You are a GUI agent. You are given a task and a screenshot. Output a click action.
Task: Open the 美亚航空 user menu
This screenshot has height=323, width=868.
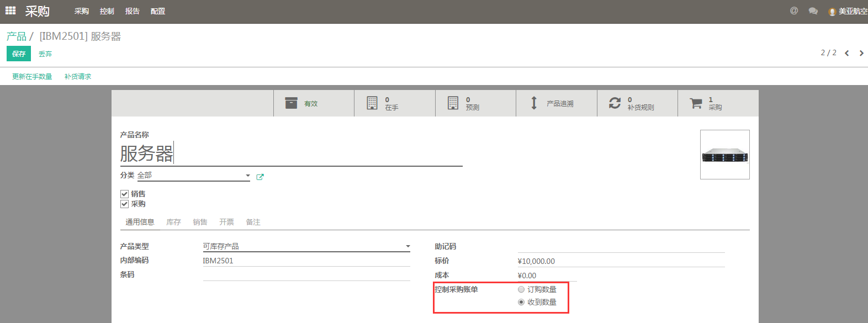tap(848, 11)
